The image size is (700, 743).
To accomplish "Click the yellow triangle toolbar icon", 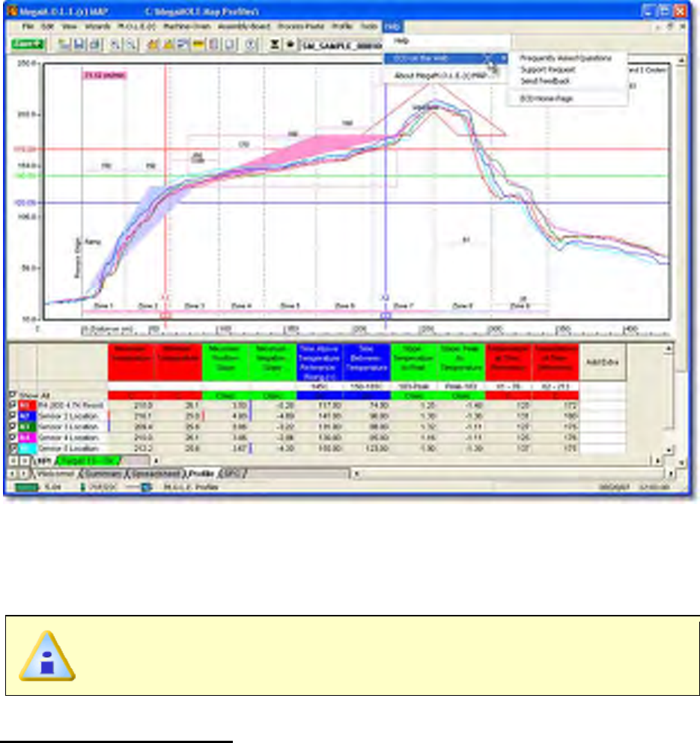I will [168, 44].
